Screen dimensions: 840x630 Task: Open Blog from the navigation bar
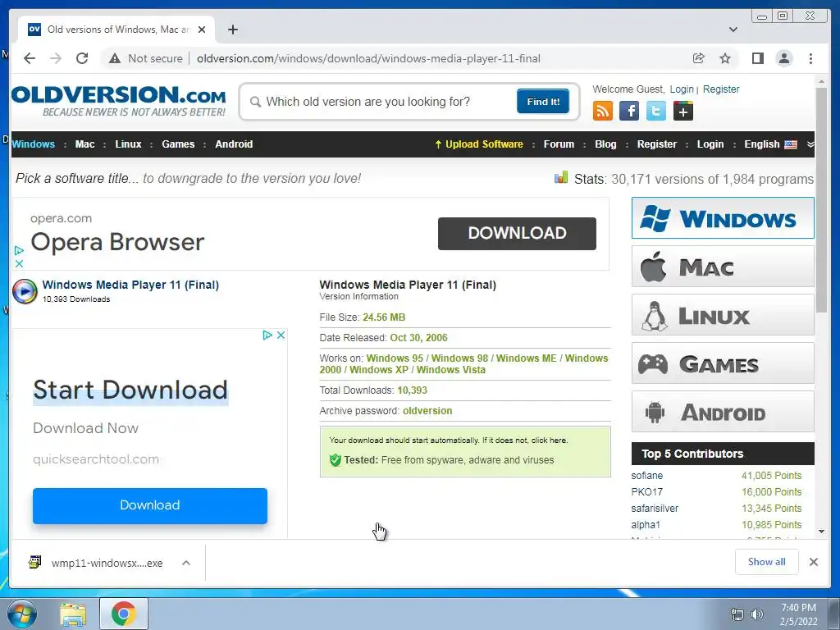(605, 144)
